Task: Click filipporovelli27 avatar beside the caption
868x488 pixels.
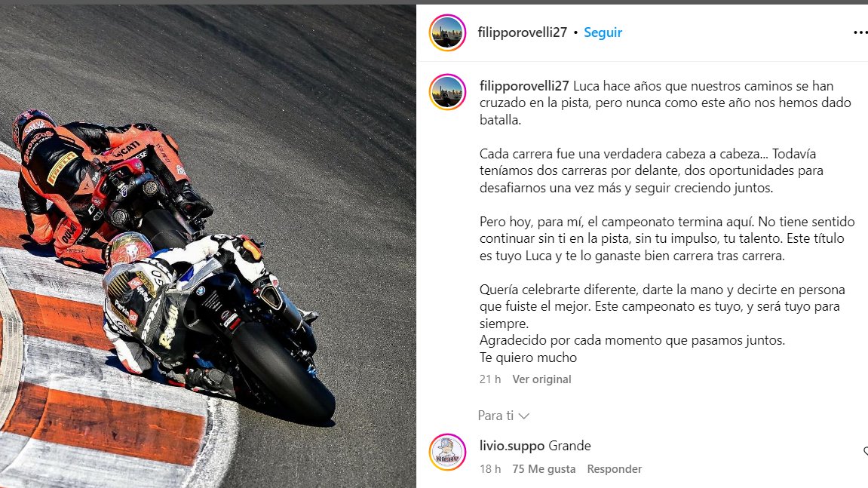Action: click(447, 92)
